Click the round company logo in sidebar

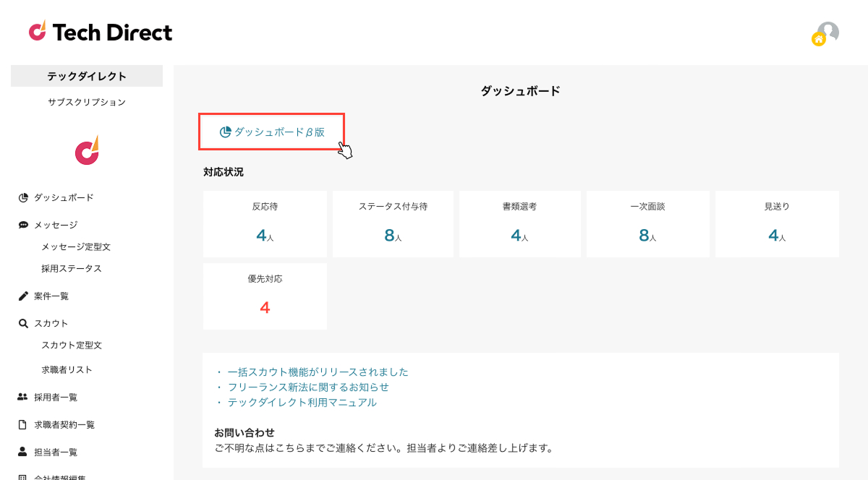pos(87,150)
